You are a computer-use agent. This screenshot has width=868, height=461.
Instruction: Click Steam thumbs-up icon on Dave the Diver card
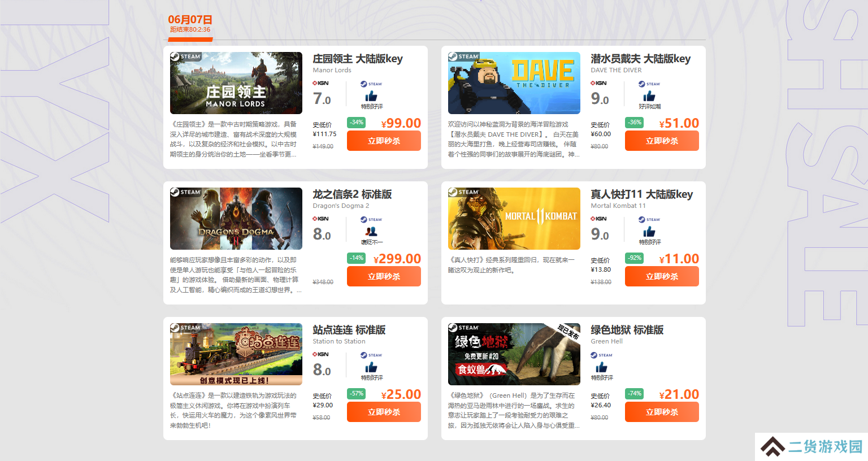coord(649,97)
